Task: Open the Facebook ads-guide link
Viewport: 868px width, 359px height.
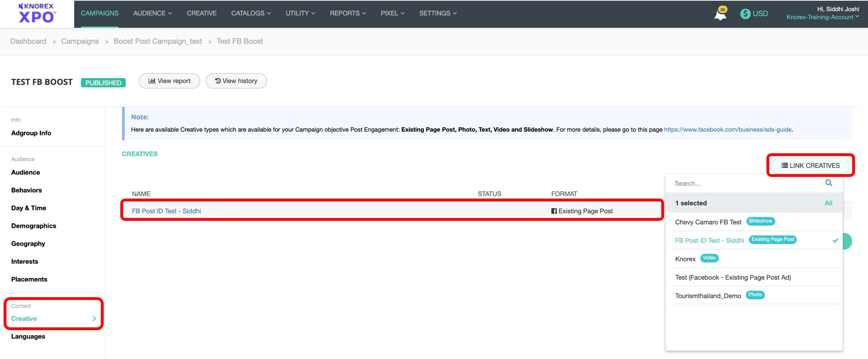Action: click(727, 129)
